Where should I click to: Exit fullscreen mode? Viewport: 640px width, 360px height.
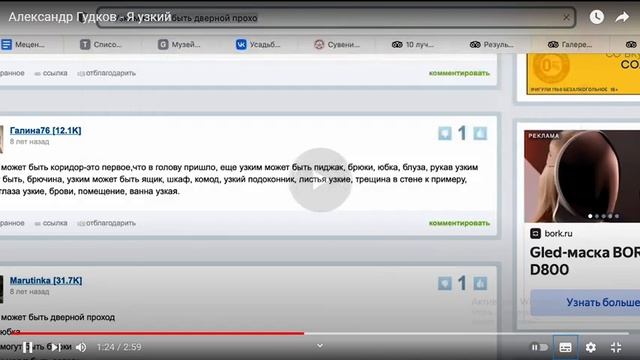click(616, 347)
